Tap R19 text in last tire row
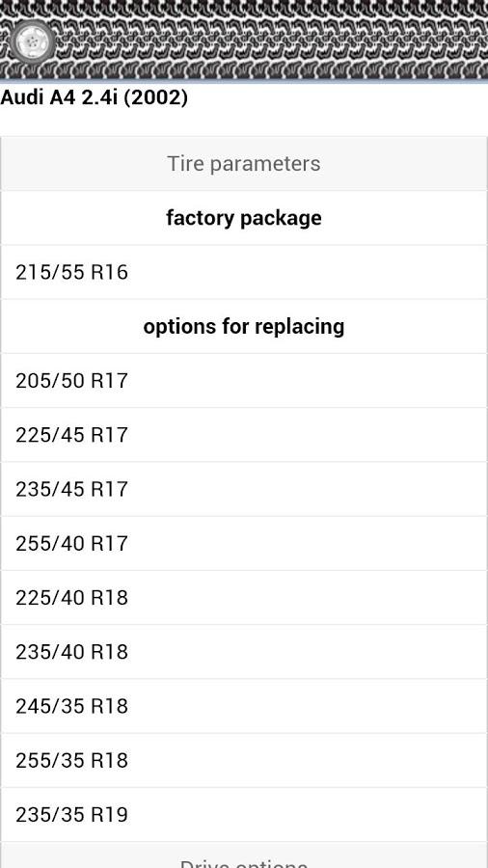Viewport: 488px width, 868px height. 110,815
